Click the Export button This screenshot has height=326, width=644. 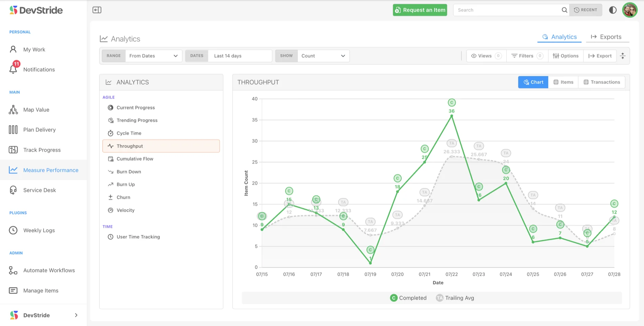pyautogui.click(x=600, y=56)
